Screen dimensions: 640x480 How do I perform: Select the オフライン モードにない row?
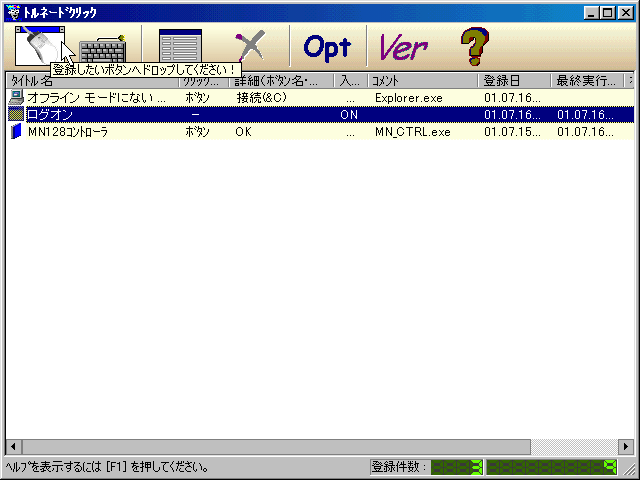tap(96, 98)
